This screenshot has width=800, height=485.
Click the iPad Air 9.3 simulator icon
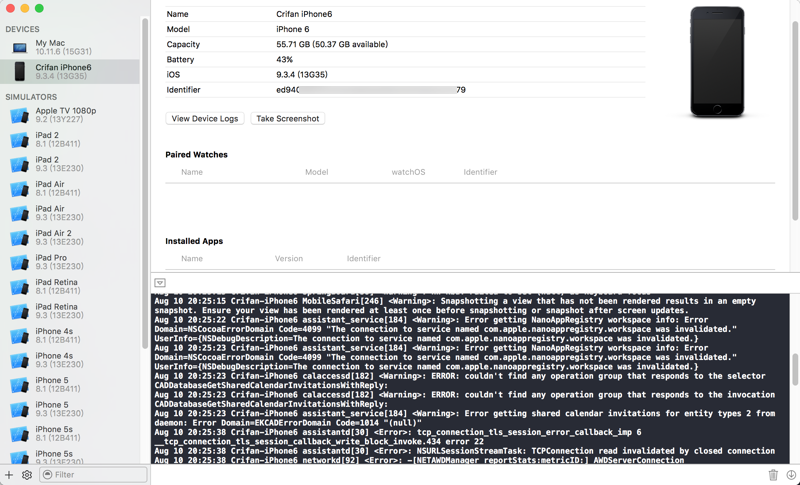coord(19,213)
